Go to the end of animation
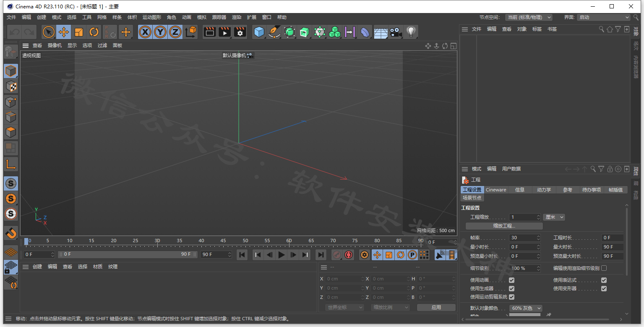Viewport: 644px width, 327px height. 321,254
